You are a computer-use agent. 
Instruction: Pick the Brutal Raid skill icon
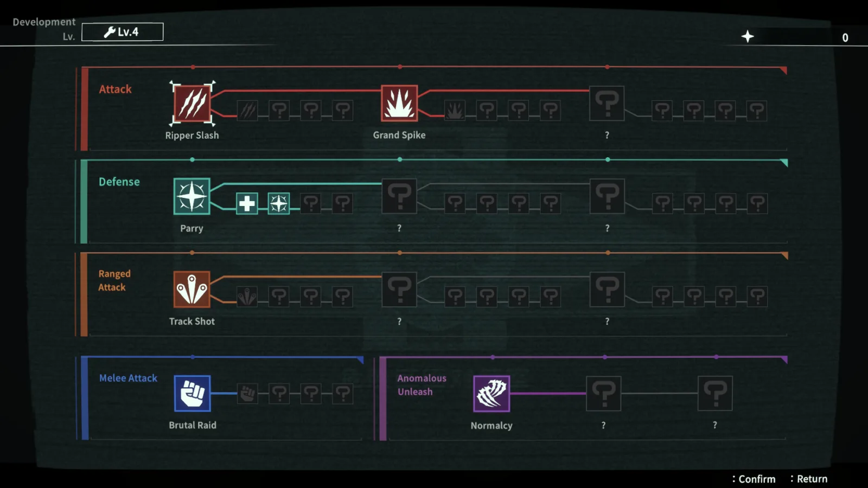tap(193, 394)
